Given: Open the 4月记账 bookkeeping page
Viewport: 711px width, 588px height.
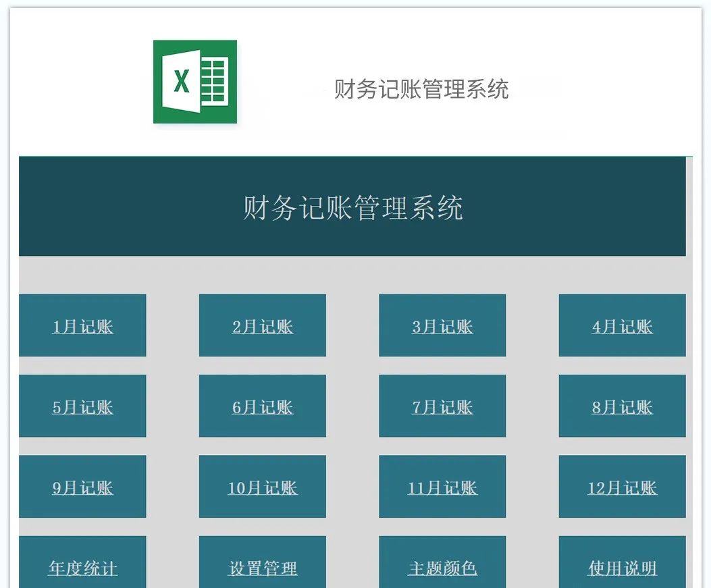Looking at the screenshot, I should (x=621, y=325).
